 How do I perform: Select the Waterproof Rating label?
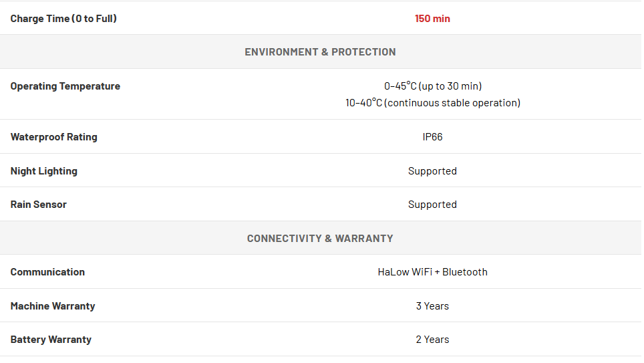[x=54, y=137]
